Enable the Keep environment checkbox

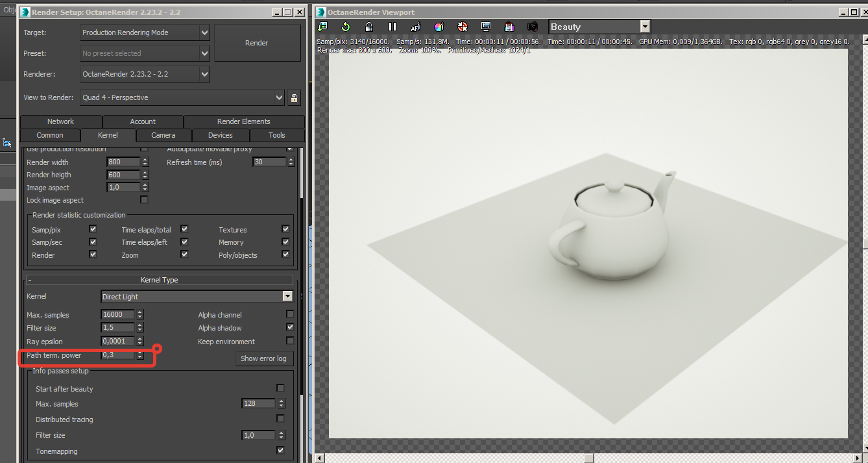[290, 342]
